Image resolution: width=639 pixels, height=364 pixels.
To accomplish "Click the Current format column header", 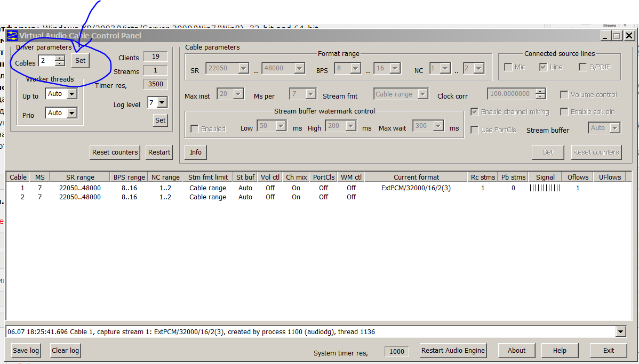I will [x=416, y=177].
